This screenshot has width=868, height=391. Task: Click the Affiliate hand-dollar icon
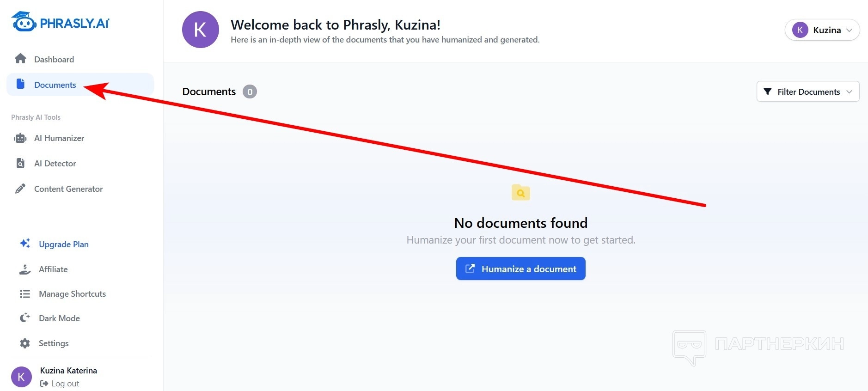click(x=25, y=269)
